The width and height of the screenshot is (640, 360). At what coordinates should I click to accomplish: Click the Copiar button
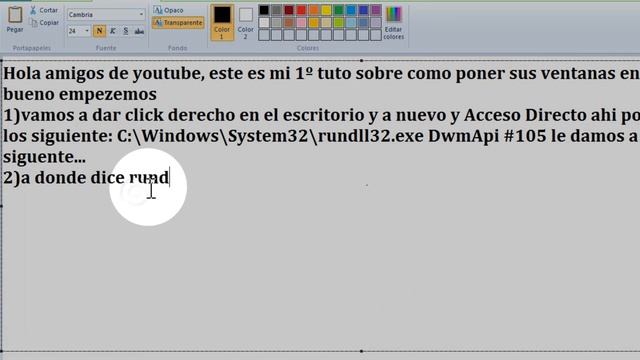(x=44, y=23)
